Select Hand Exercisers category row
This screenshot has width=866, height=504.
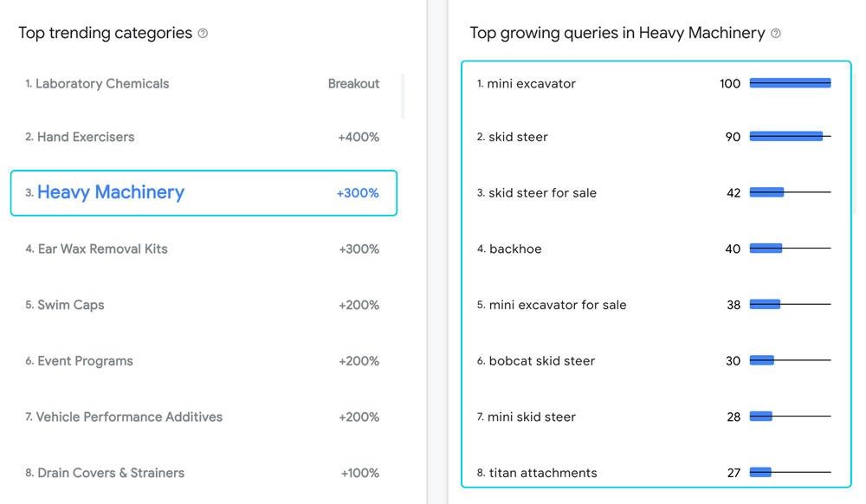pos(202,137)
